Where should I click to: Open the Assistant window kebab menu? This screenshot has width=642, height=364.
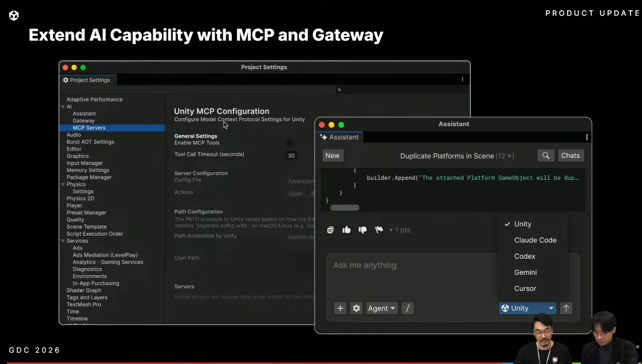(x=587, y=137)
